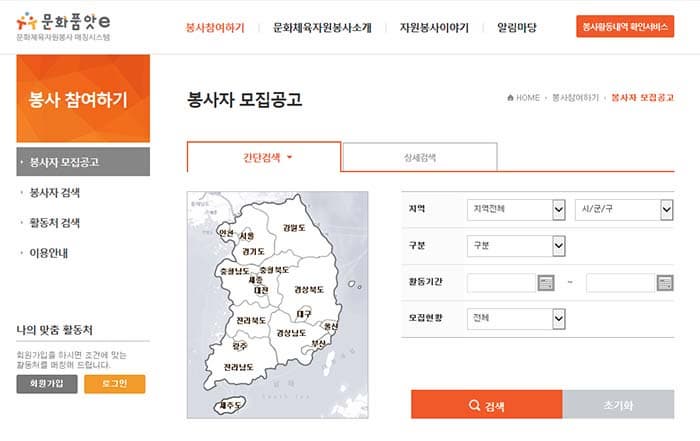Open the 자원봉사이야기 menu
The image size is (700, 441).
[434, 28]
